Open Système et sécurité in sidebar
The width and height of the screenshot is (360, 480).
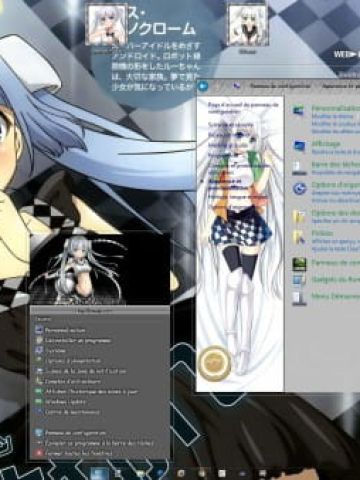(231, 125)
